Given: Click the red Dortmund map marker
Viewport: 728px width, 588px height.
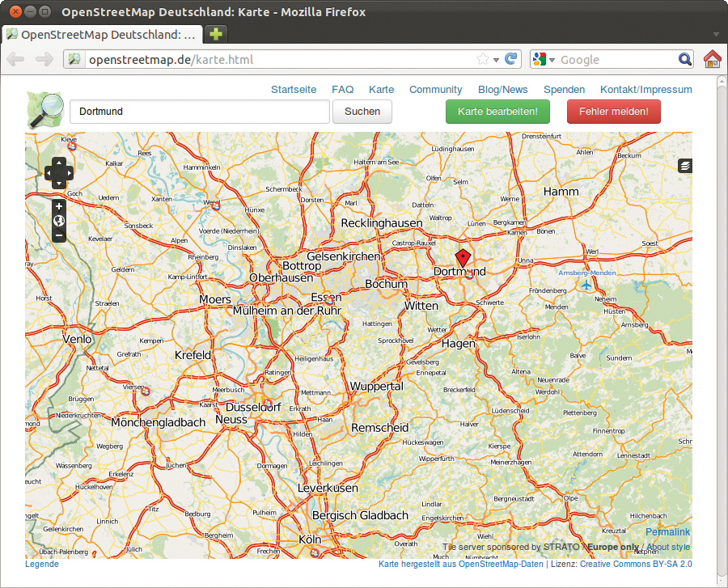Looking at the screenshot, I should tap(463, 258).
